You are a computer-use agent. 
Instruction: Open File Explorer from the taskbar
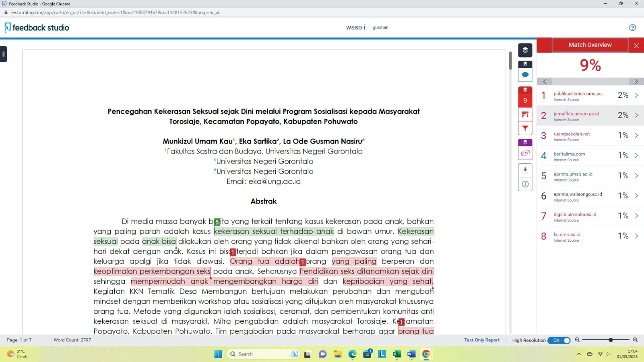337,354
